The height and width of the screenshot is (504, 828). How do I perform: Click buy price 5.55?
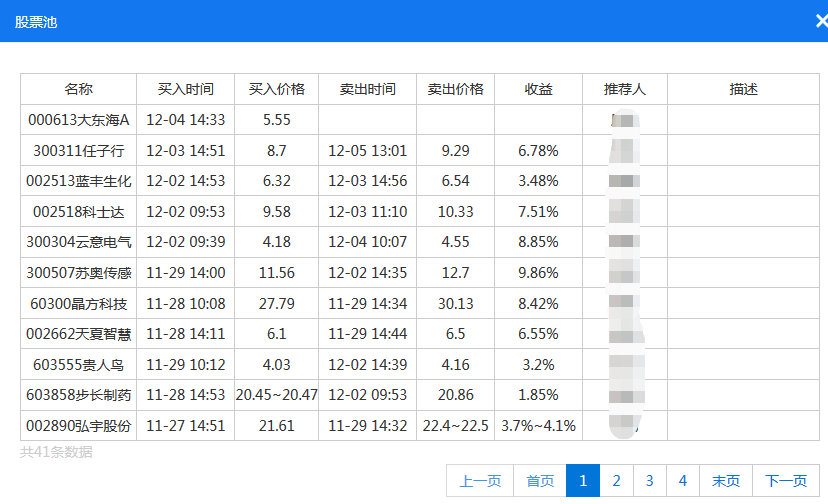pyautogui.click(x=277, y=120)
